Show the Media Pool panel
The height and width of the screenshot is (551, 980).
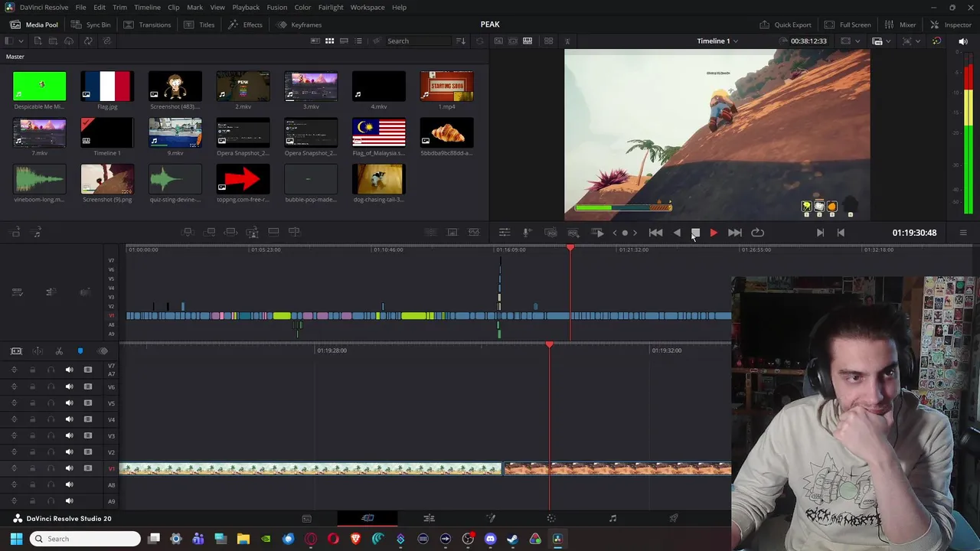tap(34, 24)
